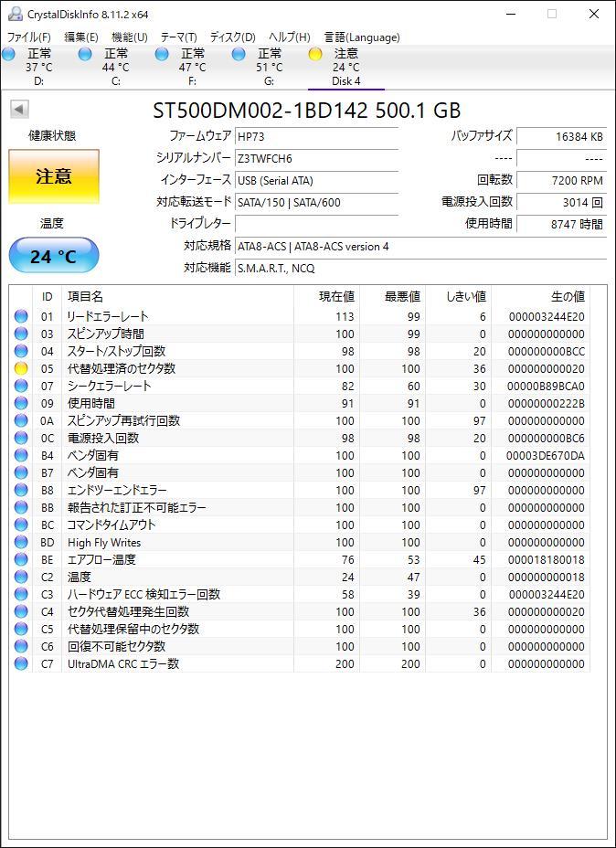Click status orb for スピンアップ再試行回数 row
This screenshot has width=616, height=848.
[21, 420]
